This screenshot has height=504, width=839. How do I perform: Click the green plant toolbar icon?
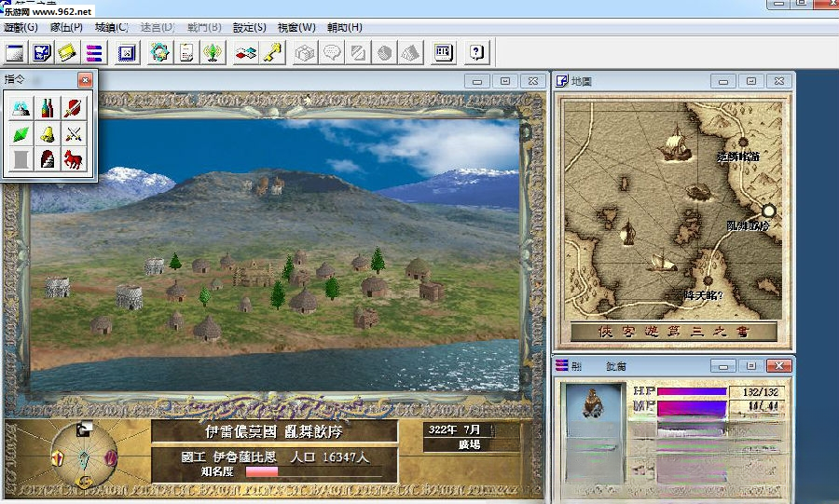[x=213, y=52]
